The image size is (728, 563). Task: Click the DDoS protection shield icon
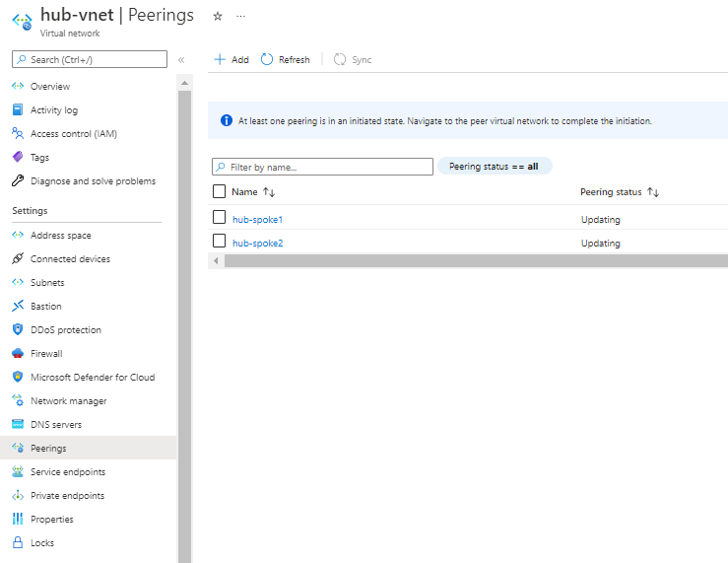click(18, 330)
